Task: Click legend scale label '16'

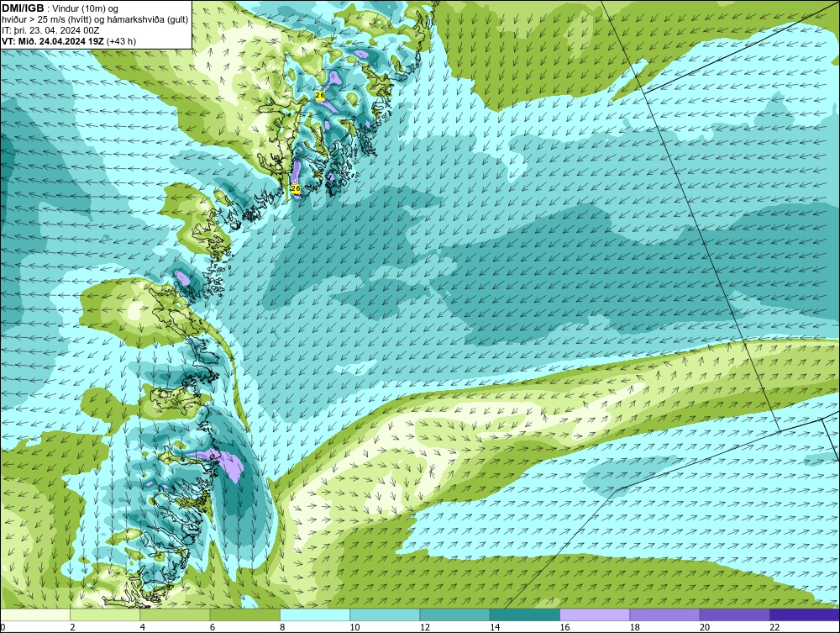Action: click(x=564, y=627)
